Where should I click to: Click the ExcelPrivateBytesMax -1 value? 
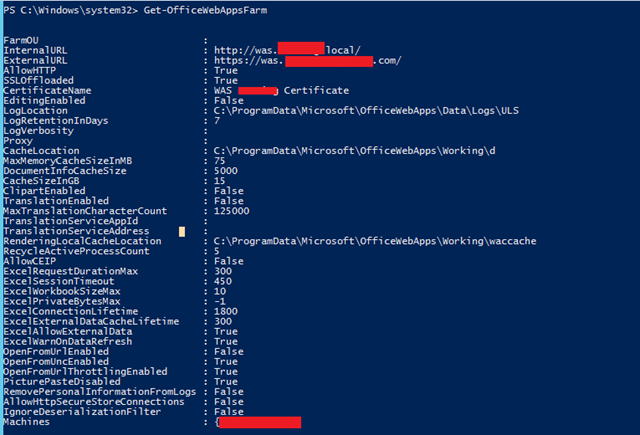[x=220, y=302]
